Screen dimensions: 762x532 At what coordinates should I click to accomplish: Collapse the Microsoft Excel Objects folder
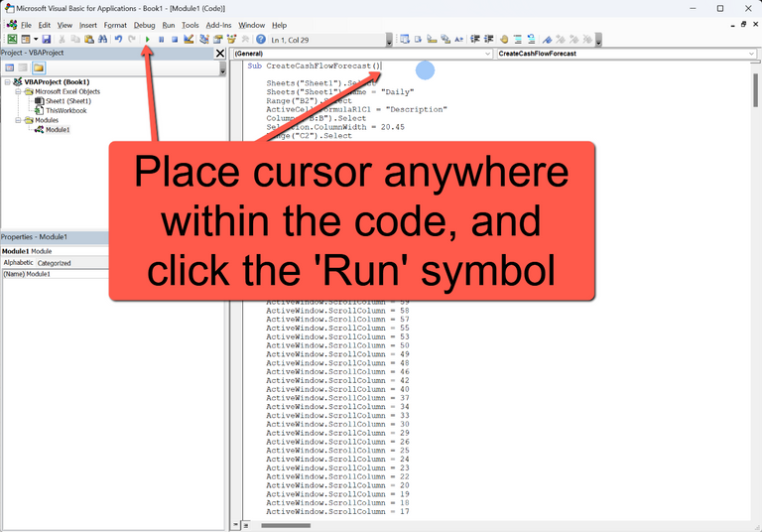(19, 91)
